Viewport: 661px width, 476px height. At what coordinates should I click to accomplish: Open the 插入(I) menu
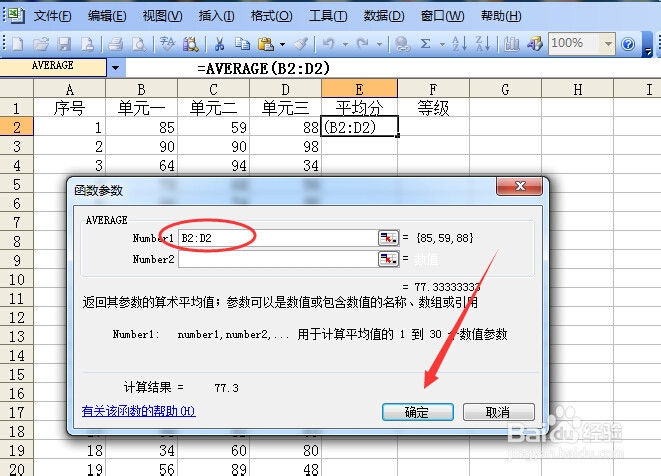[216, 16]
